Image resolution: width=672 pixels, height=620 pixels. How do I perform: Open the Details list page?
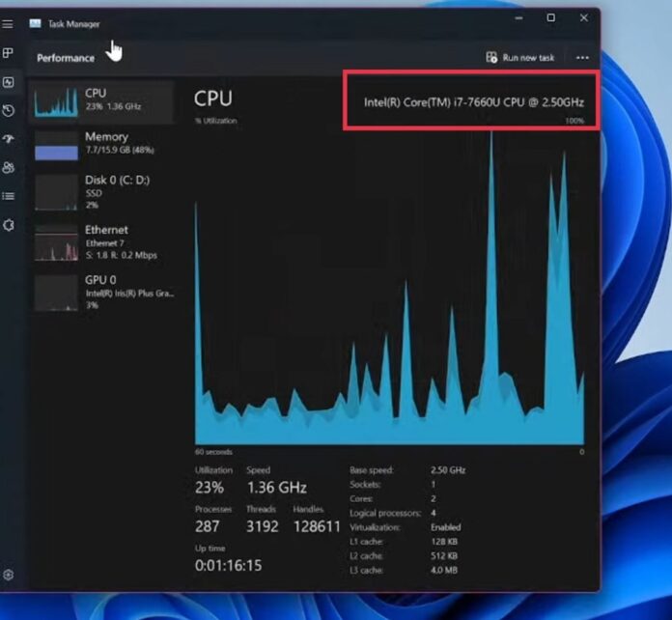8,196
